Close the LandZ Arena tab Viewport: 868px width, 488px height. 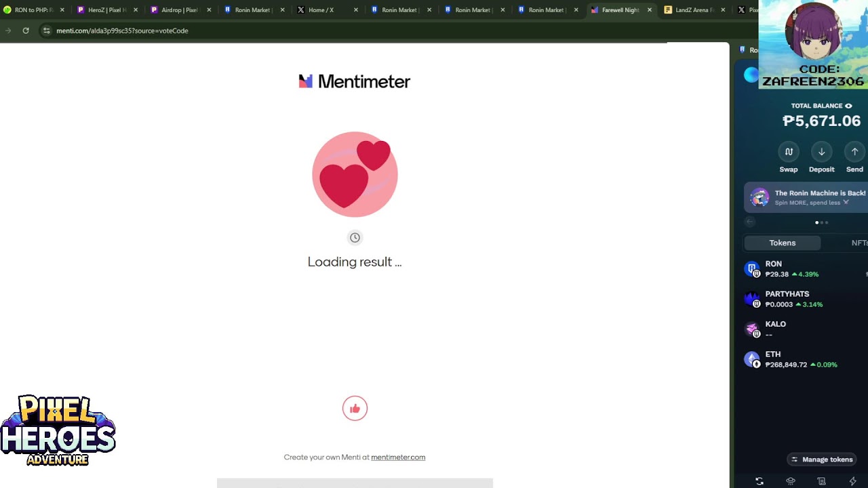tap(723, 10)
